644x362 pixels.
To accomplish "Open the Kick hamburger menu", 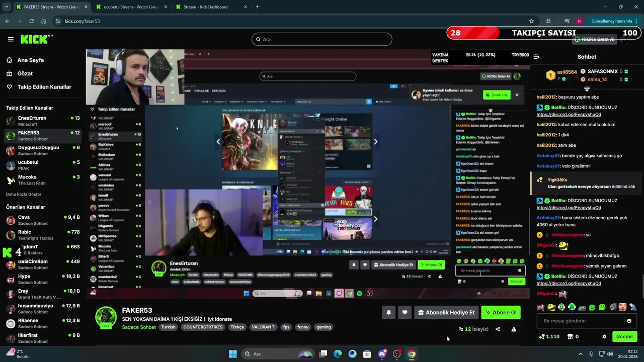I will click(11, 39).
